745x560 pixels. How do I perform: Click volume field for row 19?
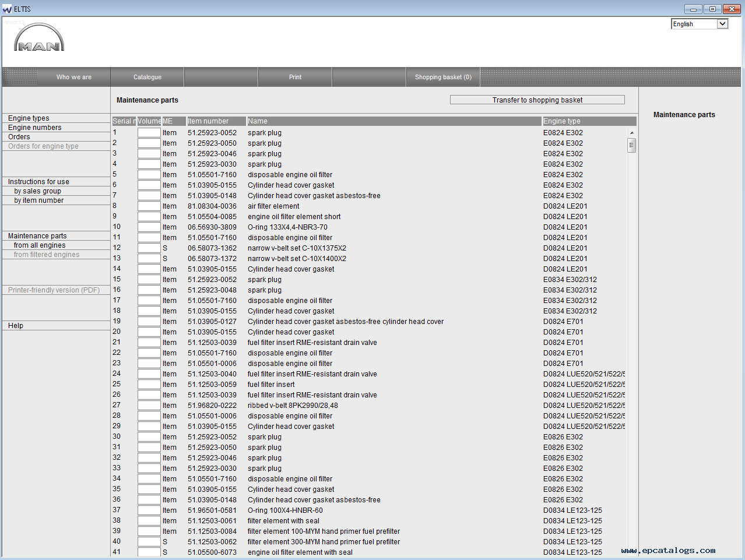pos(149,322)
